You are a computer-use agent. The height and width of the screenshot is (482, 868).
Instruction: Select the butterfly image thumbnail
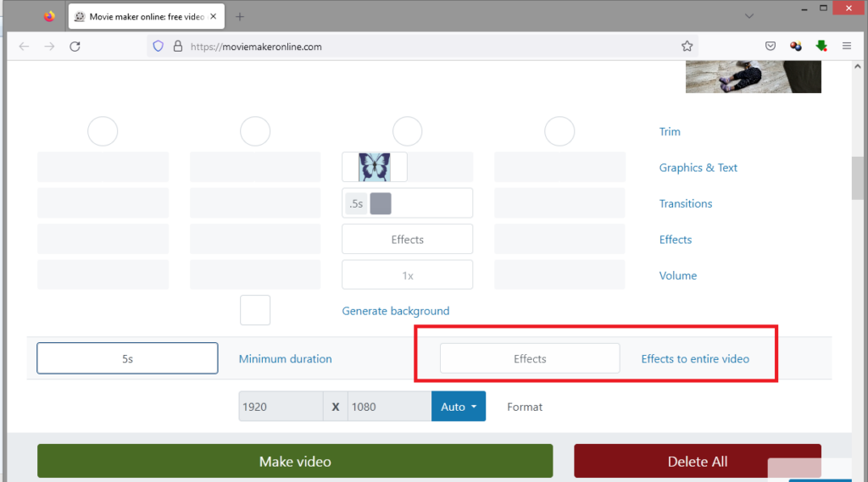tap(374, 167)
